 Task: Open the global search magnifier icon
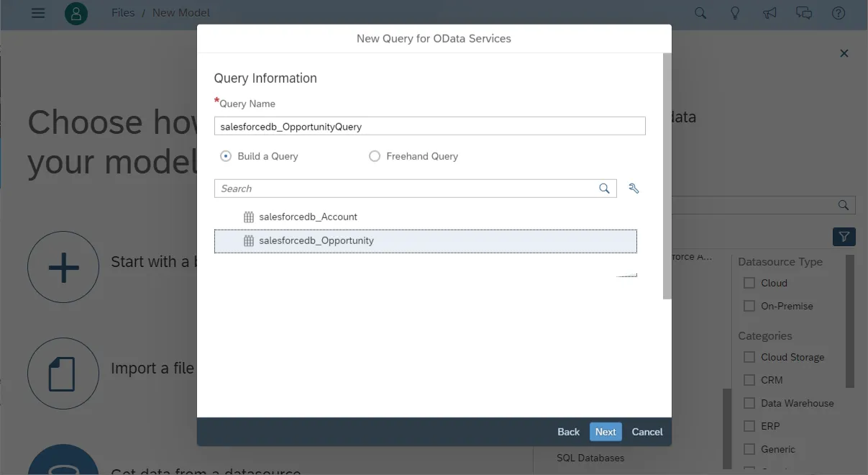tap(700, 12)
